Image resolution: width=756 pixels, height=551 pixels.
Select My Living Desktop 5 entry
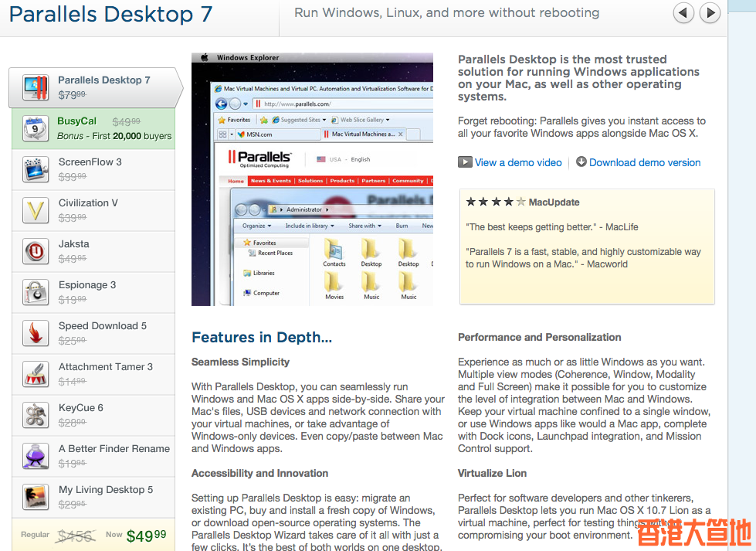[x=93, y=498]
